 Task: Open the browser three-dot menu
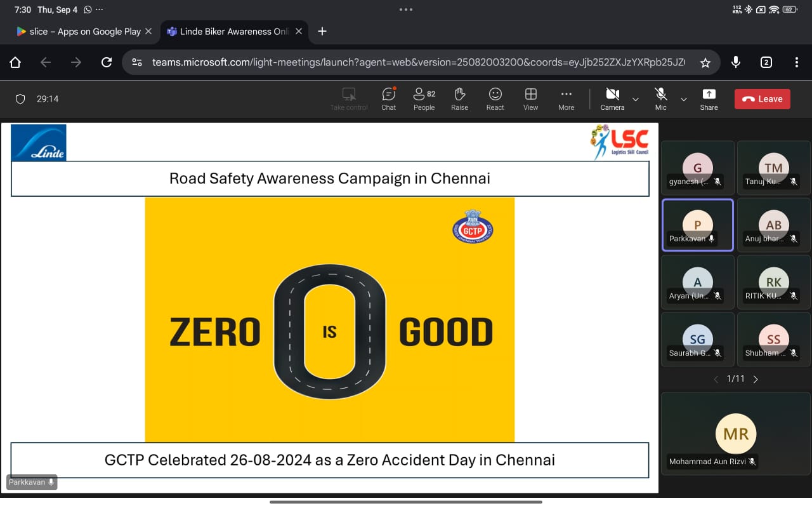point(796,62)
